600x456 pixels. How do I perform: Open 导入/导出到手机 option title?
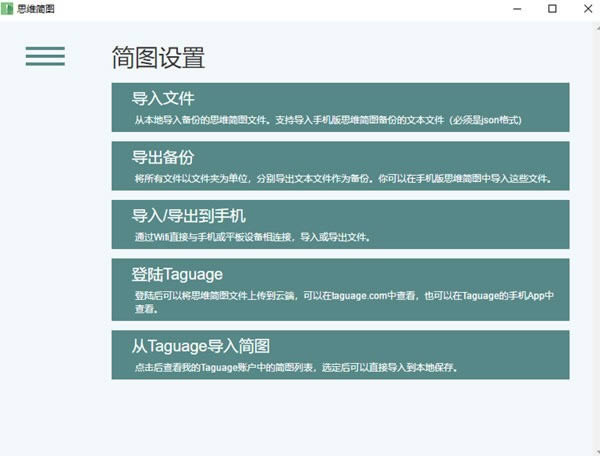point(189,216)
